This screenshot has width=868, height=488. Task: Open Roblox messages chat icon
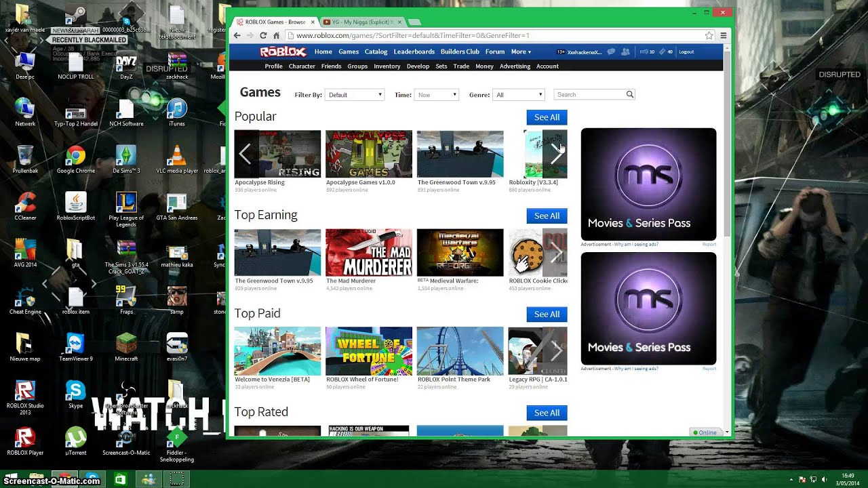click(611, 52)
